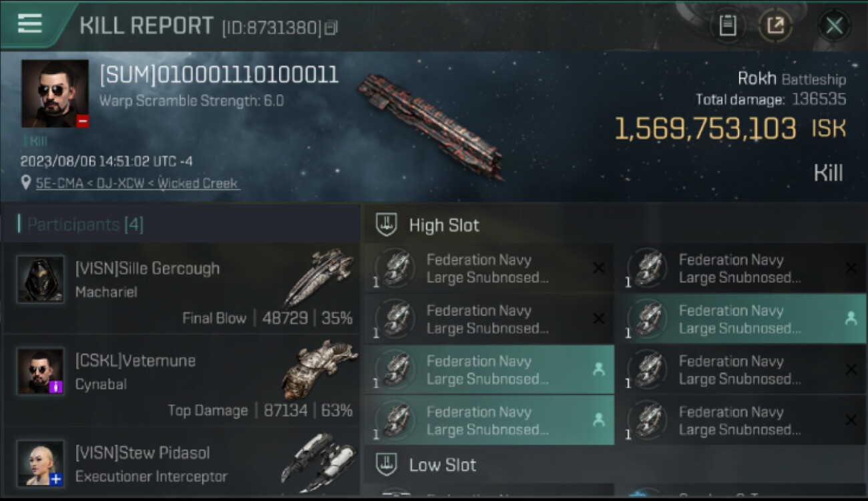Select third-row highlighted left-column module
868x501 pixels.
(x=489, y=370)
